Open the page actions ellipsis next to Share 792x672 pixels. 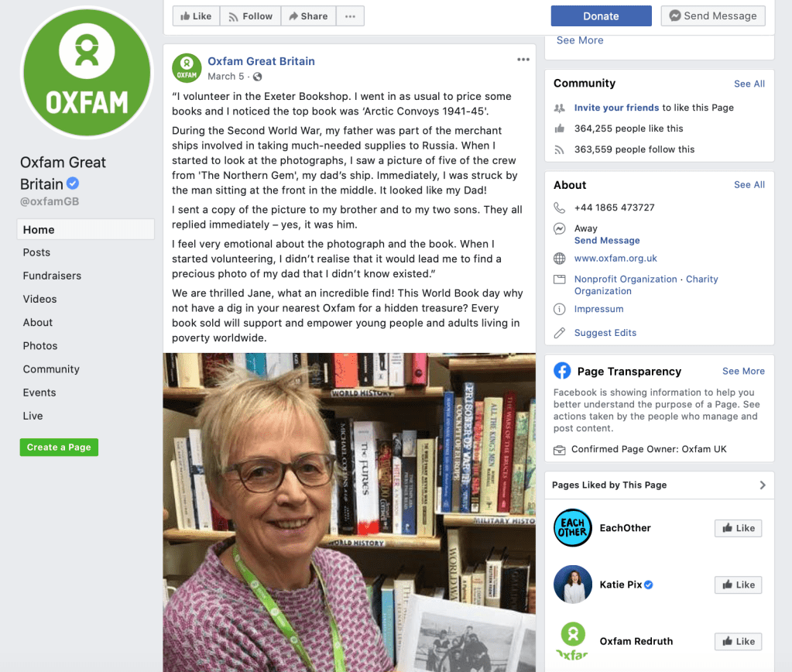[350, 16]
